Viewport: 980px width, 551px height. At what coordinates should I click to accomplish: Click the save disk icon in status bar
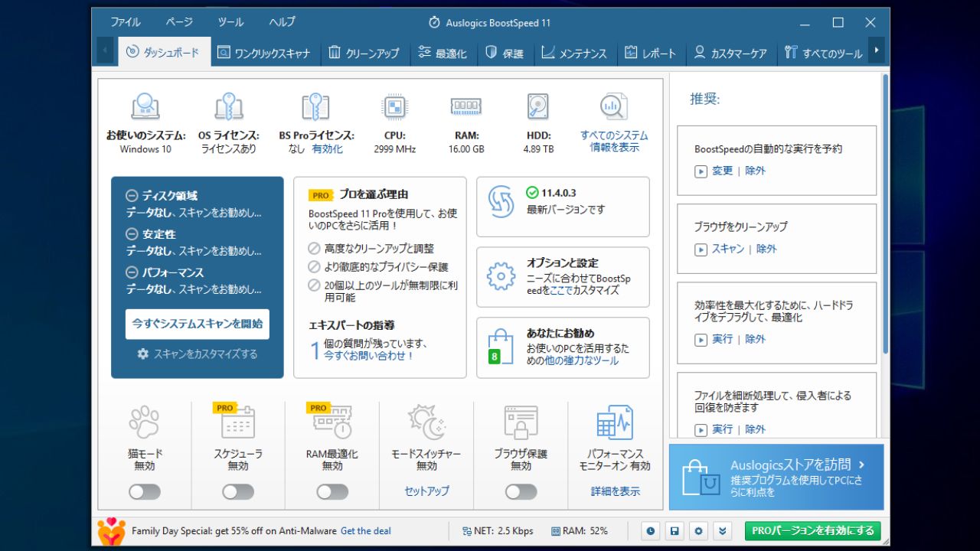[x=674, y=530]
